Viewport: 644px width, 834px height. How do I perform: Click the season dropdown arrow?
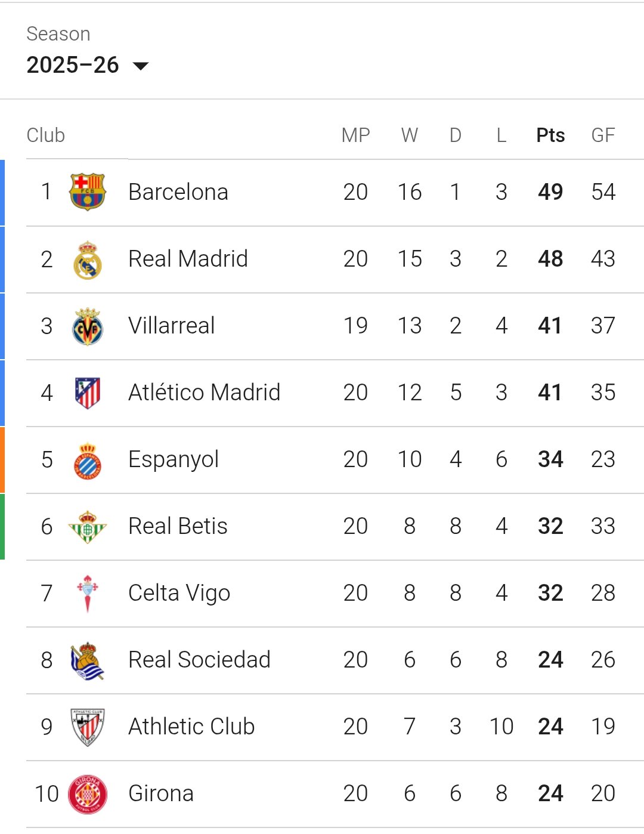click(x=141, y=66)
